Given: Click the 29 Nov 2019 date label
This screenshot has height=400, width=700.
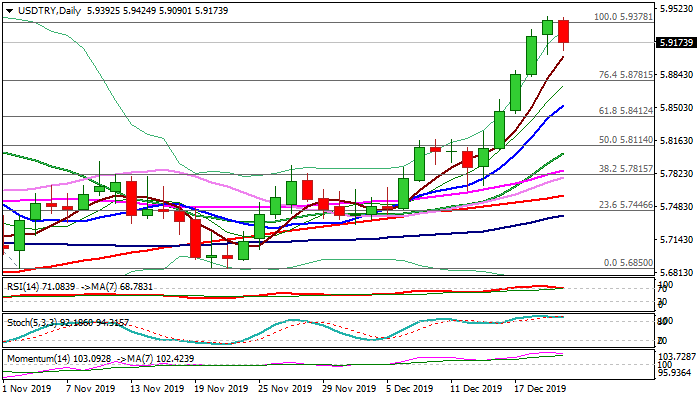Looking at the screenshot, I should pyautogui.click(x=349, y=389).
